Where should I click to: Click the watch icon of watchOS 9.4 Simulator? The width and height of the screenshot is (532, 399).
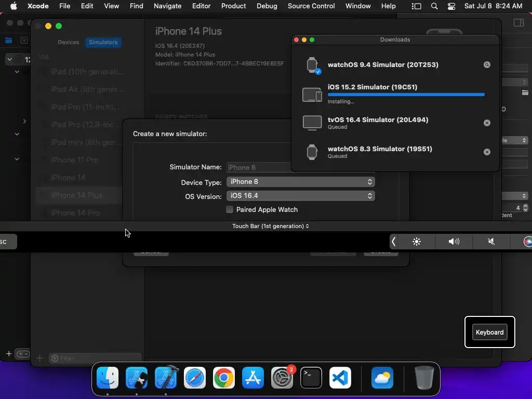pos(312,65)
